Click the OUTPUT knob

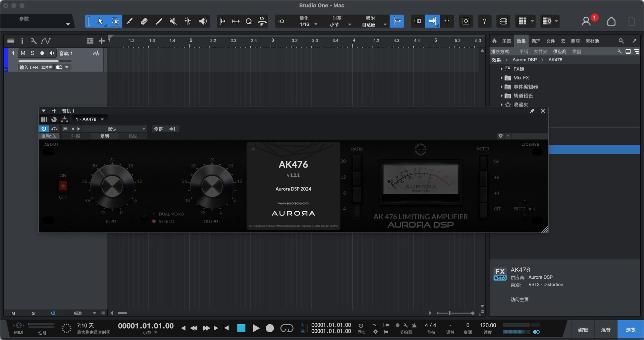[212, 187]
